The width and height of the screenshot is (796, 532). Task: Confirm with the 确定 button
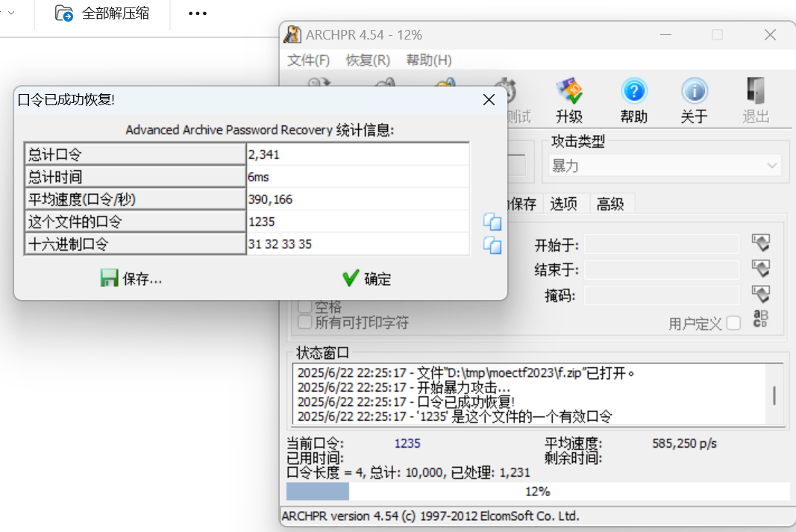366,279
